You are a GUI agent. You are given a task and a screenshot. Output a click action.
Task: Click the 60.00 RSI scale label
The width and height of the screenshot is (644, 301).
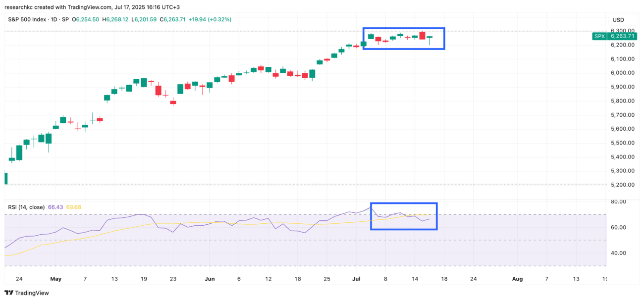click(x=619, y=228)
